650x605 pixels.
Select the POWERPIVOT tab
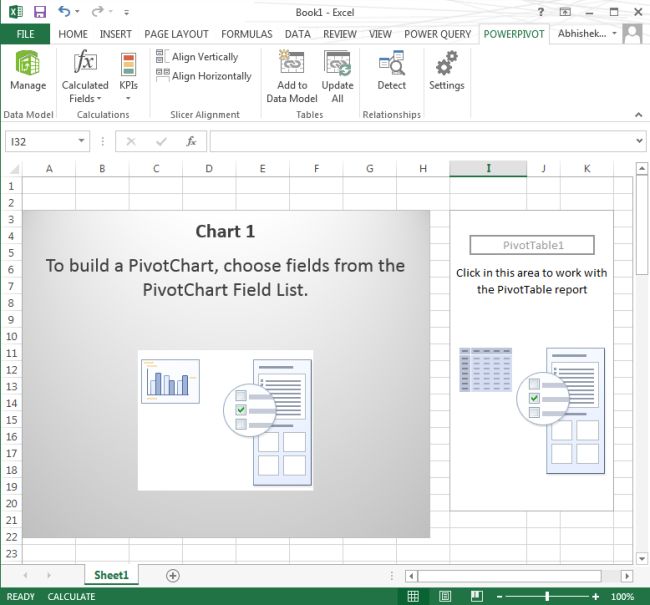coord(514,34)
